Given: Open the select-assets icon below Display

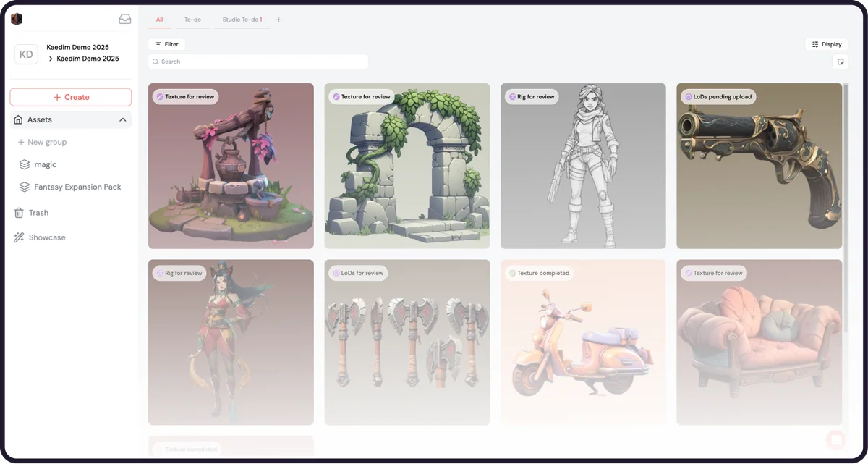Looking at the screenshot, I should (841, 62).
